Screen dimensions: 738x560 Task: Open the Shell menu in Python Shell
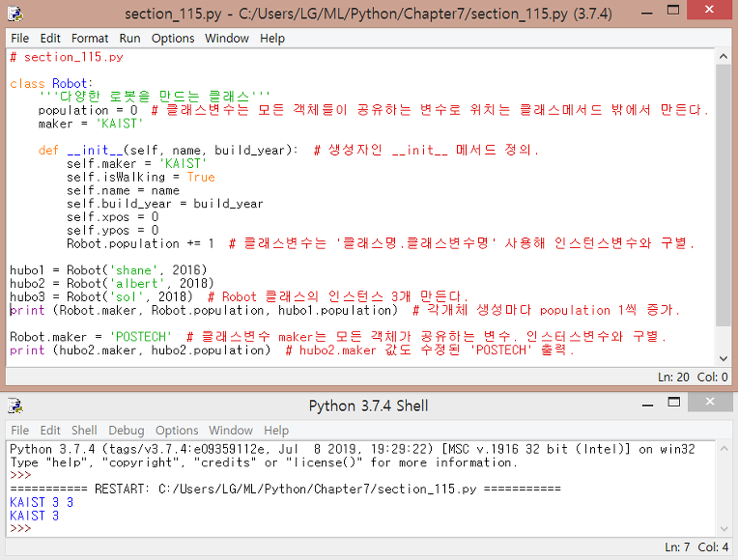pyautogui.click(x=84, y=430)
